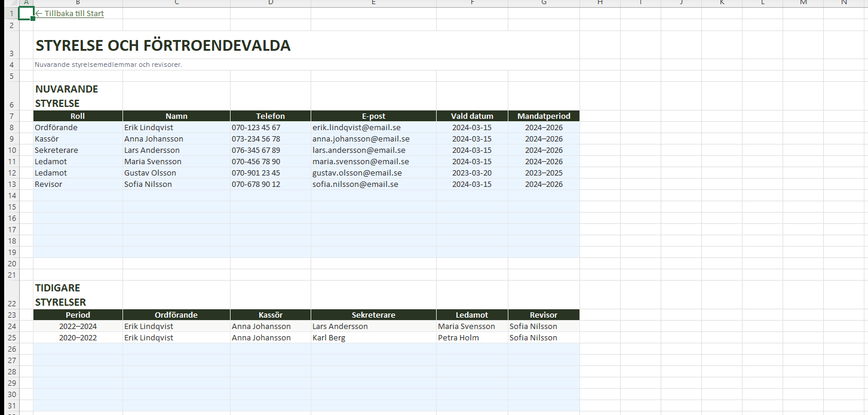868x415 pixels.
Task: Select the "Gustav Olsson" name cell
Action: [x=151, y=173]
